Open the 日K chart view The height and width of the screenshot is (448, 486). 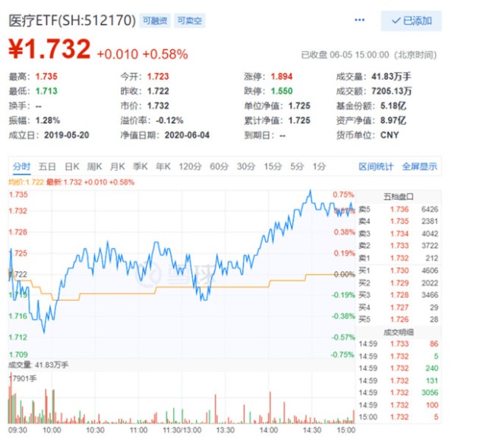71,166
